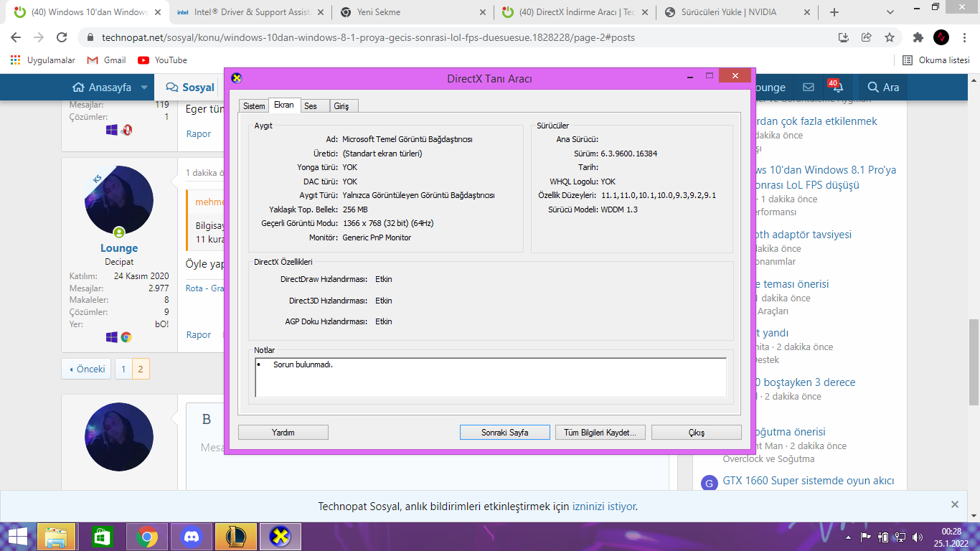Click Lounge's profile avatar in the post

(119, 200)
